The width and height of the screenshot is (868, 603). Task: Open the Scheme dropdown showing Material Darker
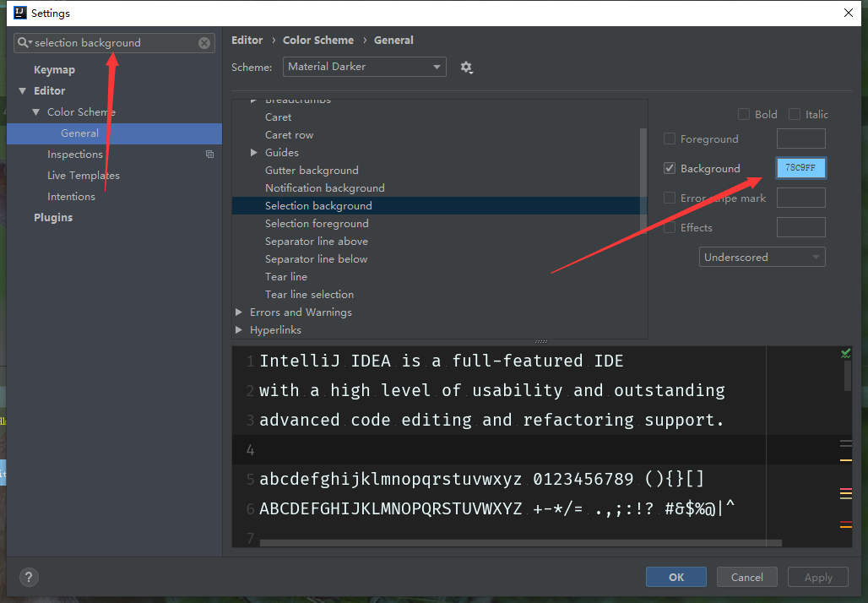point(364,67)
